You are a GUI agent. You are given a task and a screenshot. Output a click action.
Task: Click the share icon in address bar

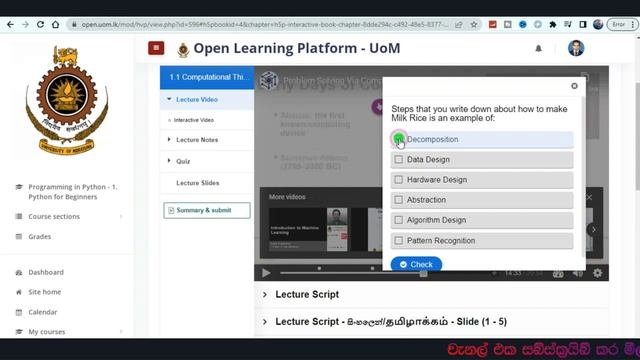click(x=459, y=24)
